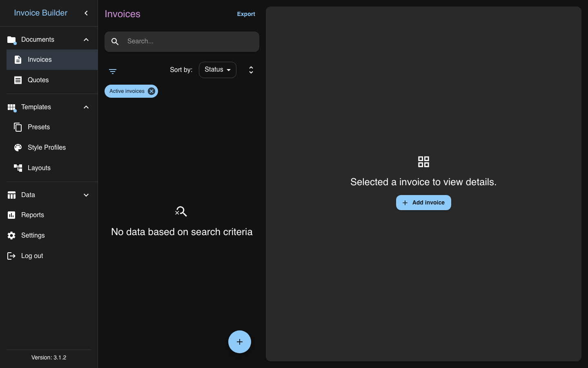
Task: Toggle the sort direction arrows
Action: click(251, 70)
